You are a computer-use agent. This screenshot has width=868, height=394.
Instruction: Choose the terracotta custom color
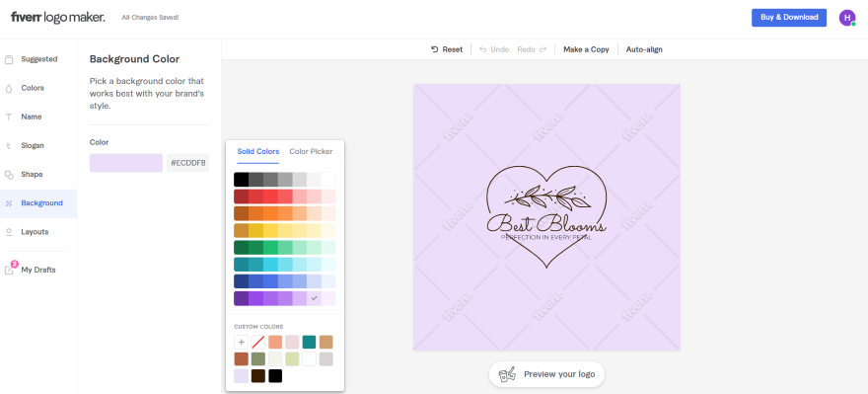[x=241, y=359]
